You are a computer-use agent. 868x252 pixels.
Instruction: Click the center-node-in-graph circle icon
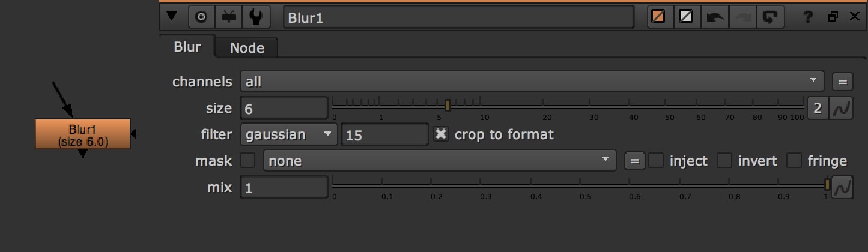(x=201, y=17)
